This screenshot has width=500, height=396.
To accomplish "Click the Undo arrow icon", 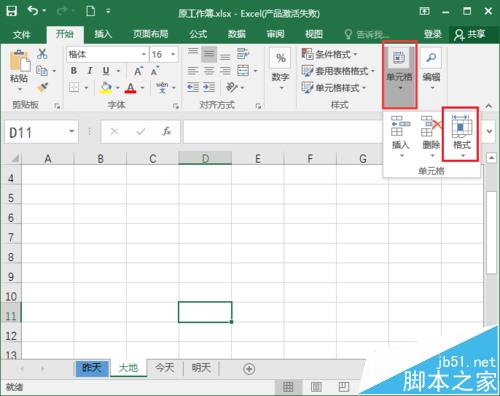I will pyautogui.click(x=33, y=11).
